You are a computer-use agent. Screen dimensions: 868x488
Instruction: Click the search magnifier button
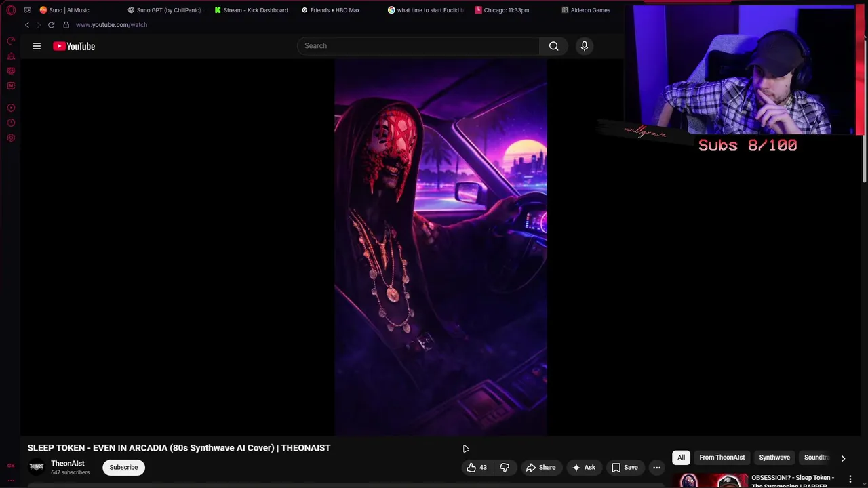(554, 46)
